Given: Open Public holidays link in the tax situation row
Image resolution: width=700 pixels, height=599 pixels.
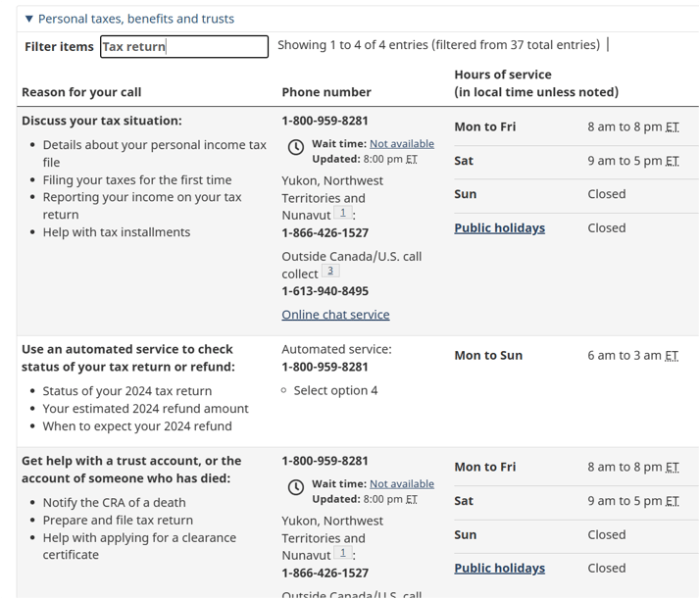Looking at the screenshot, I should tap(499, 228).
